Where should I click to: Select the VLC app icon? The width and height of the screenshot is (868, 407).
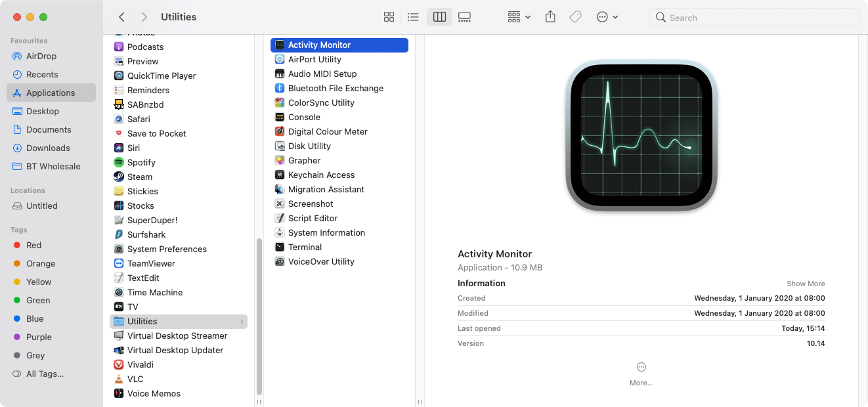pyautogui.click(x=119, y=379)
